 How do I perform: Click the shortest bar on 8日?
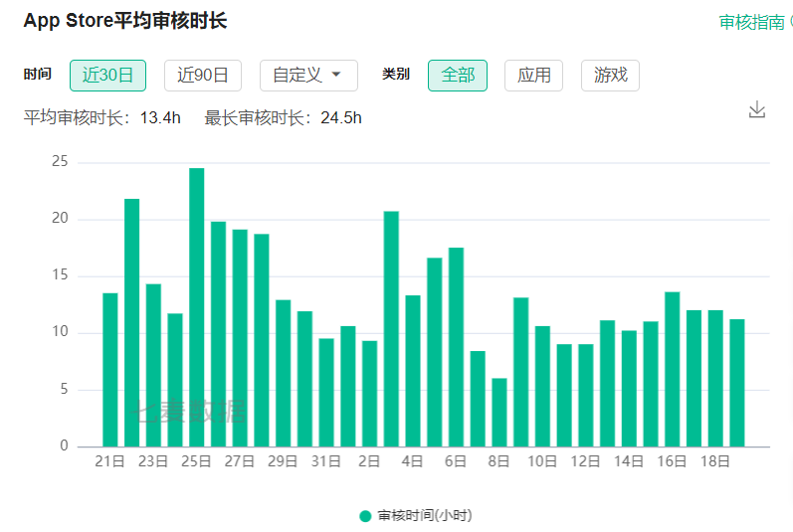499,413
